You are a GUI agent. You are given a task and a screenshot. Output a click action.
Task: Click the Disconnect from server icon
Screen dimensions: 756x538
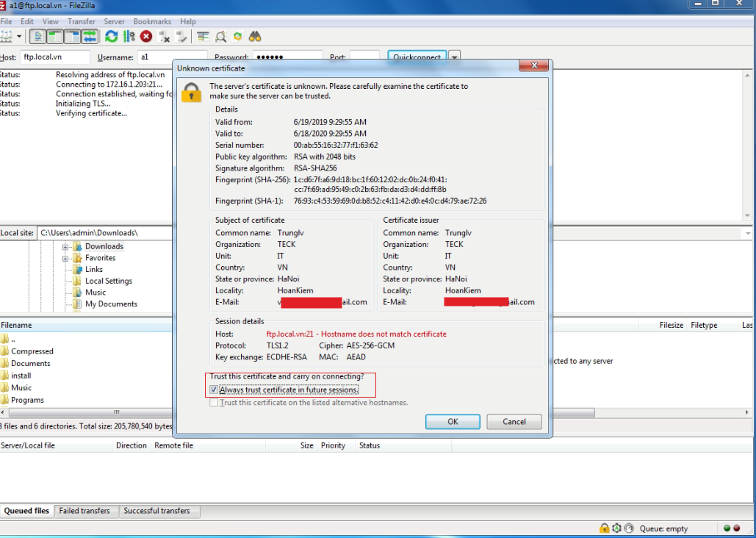point(164,37)
